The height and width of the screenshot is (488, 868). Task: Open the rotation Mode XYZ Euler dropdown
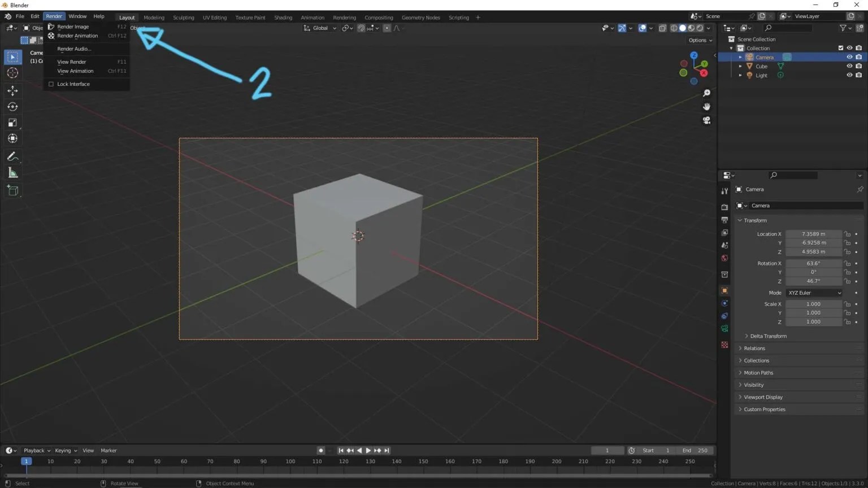[814, 293]
